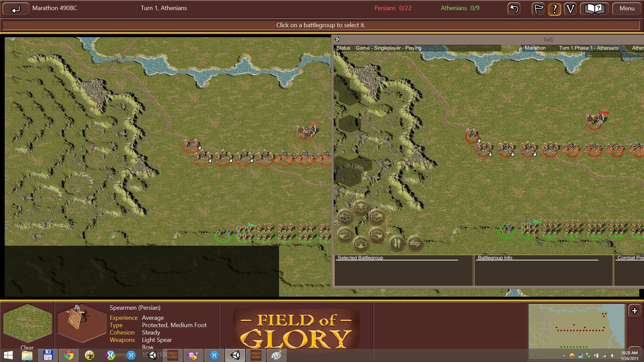
Task: Click the left-right swap arrows round button
Action: [415, 243]
